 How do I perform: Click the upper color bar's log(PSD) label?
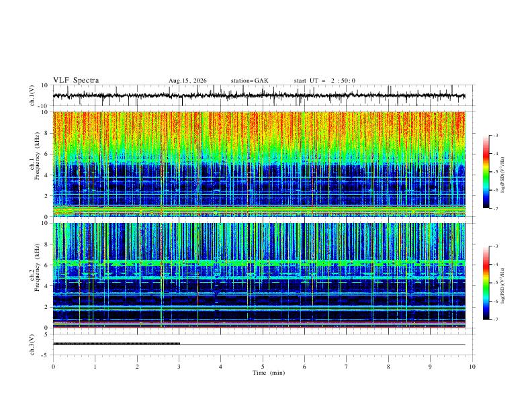(503, 175)
